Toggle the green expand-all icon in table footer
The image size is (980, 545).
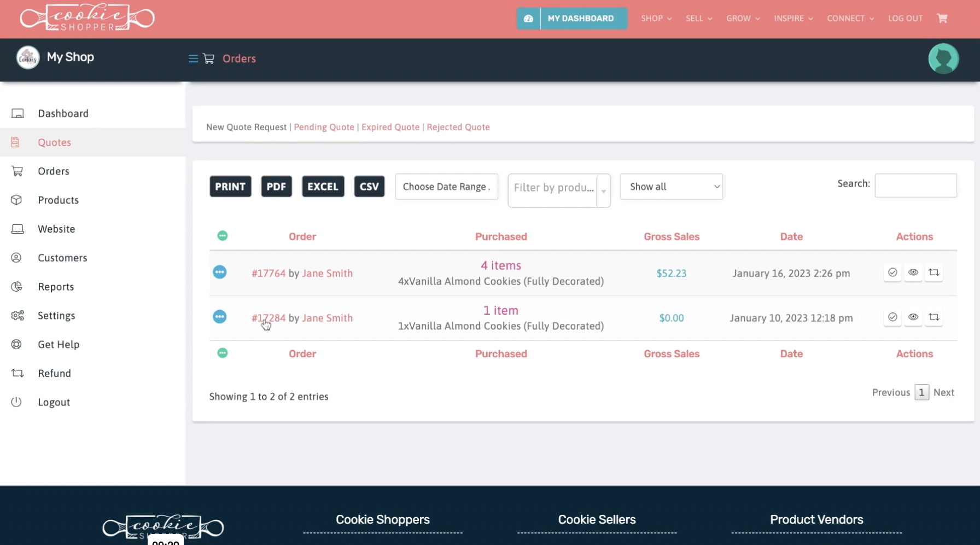223,353
